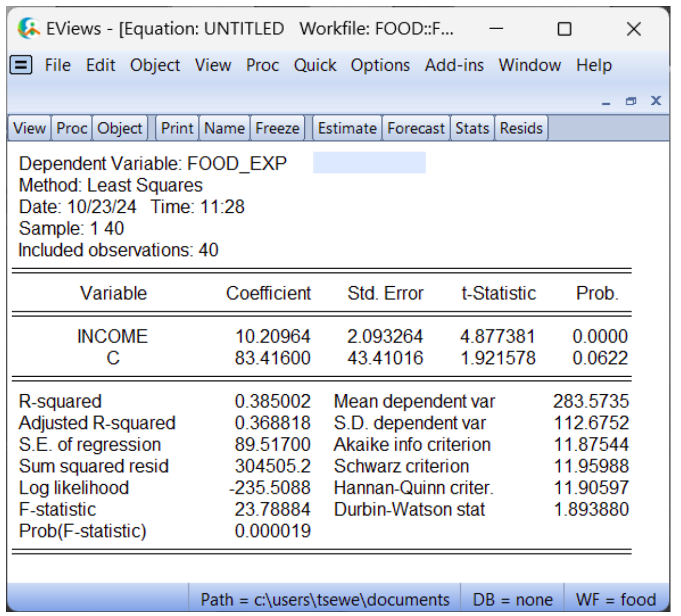Open the File menu
The image size is (681, 616).
pyautogui.click(x=57, y=65)
